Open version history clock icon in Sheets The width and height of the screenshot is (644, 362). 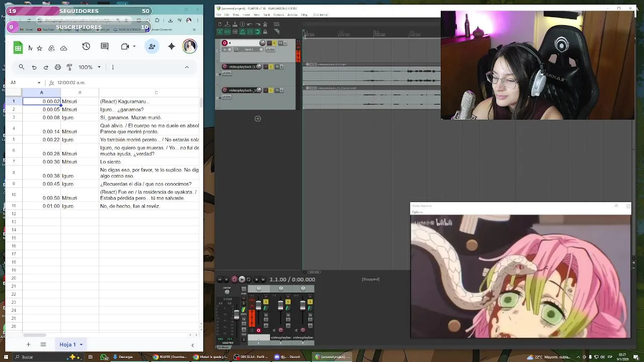point(86,46)
